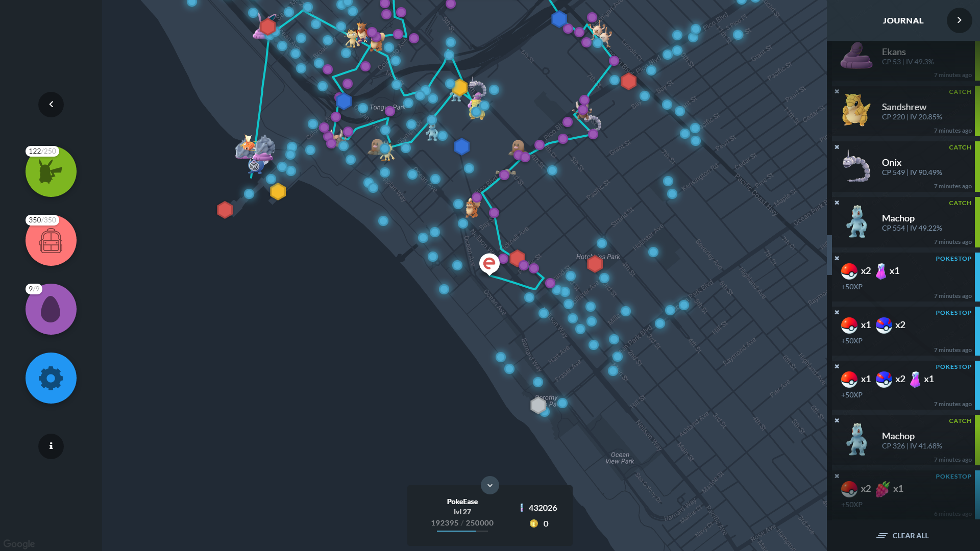Select the Onix CP 549 journal entry
The image size is (980, 551).
click(x=903, y=167)
